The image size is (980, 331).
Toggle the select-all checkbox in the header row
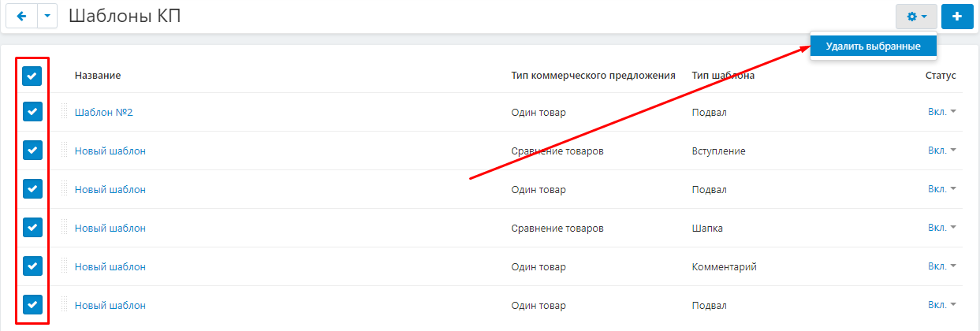tap(32, 76)
